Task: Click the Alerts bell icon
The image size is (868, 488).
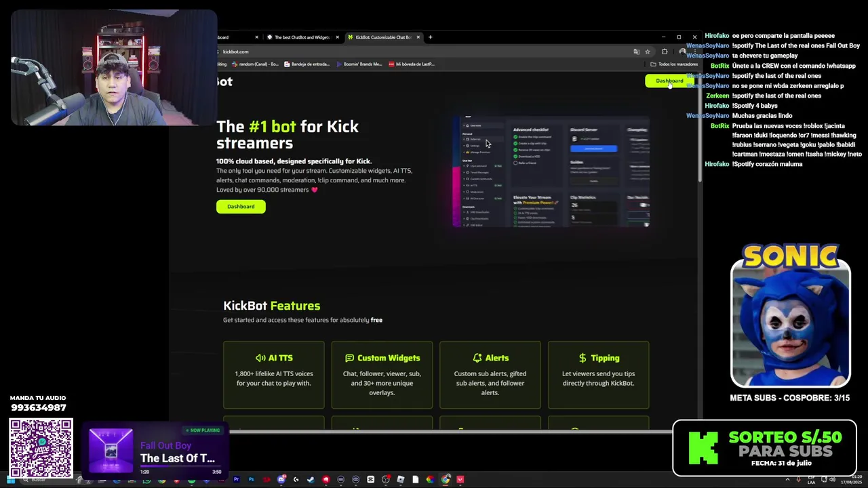Action: 477,358
